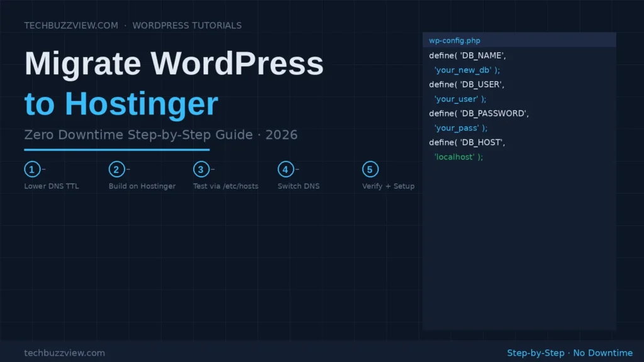The width and height of the screenshot is (644, 362).
Task: Click the define( 'DB_HOST', code line
Action: [467, 143]
